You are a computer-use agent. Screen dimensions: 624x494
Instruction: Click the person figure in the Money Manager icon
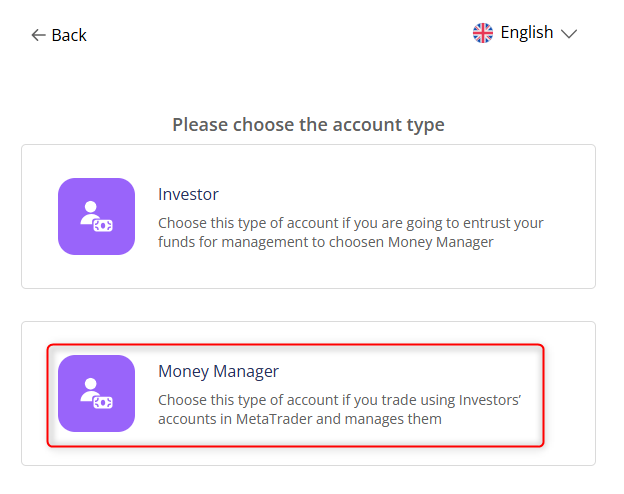(90, 388)
